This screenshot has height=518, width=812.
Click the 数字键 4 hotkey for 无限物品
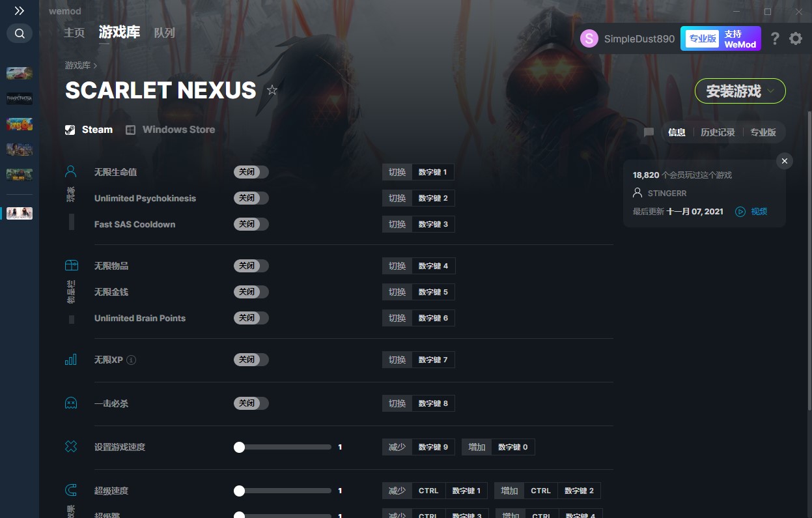click(x=433, y=266)
